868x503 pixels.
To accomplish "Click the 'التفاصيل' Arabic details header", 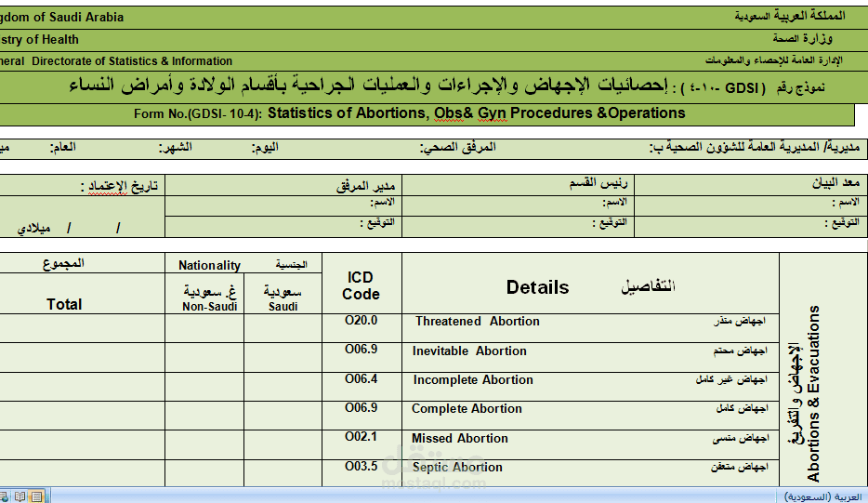I will point(648,286).
